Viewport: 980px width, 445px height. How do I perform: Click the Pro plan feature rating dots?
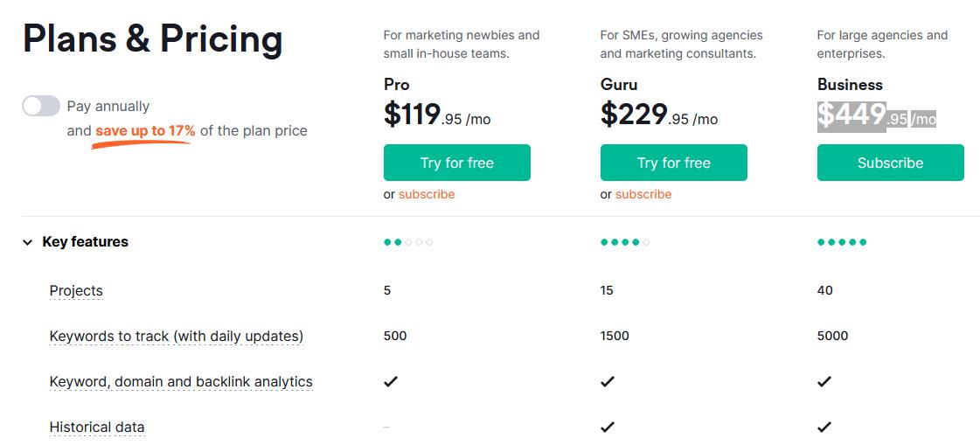click(x=408, y=242)
